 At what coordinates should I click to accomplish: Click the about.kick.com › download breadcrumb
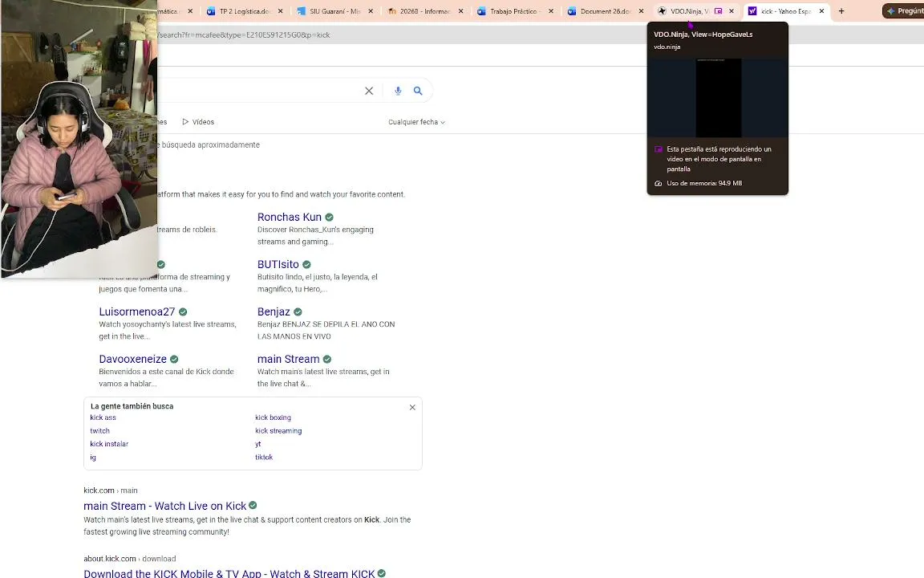point(130,559)
